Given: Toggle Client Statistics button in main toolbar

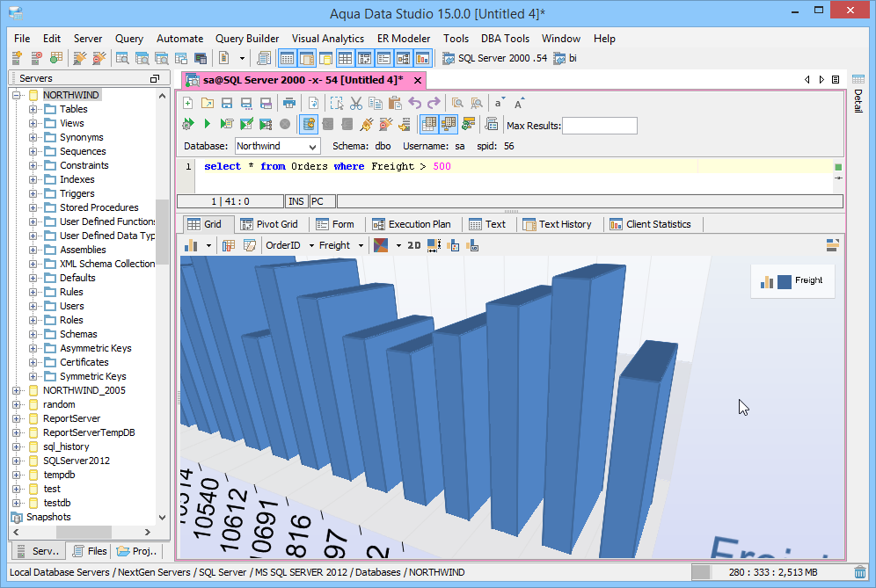Looking at the screenshot, I should pos(423,58).
